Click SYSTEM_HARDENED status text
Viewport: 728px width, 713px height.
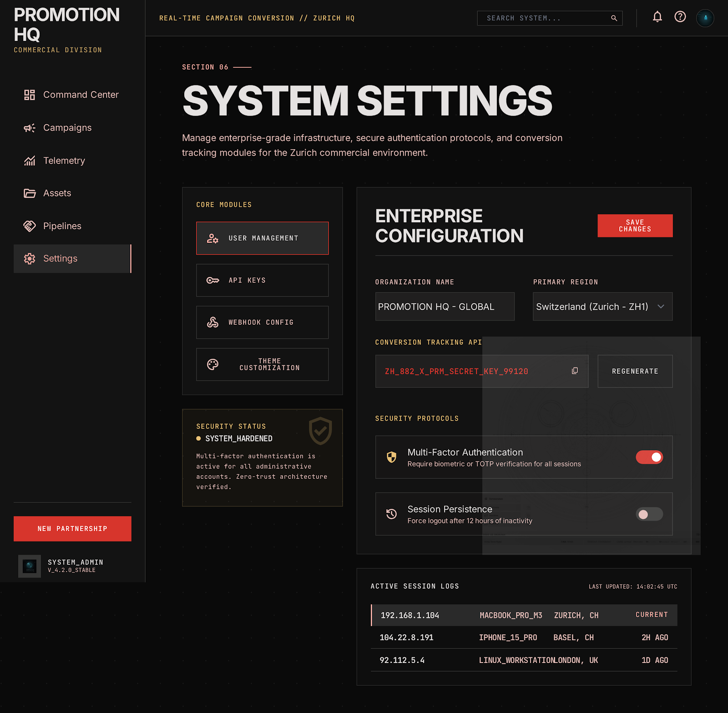coord(239,438)
